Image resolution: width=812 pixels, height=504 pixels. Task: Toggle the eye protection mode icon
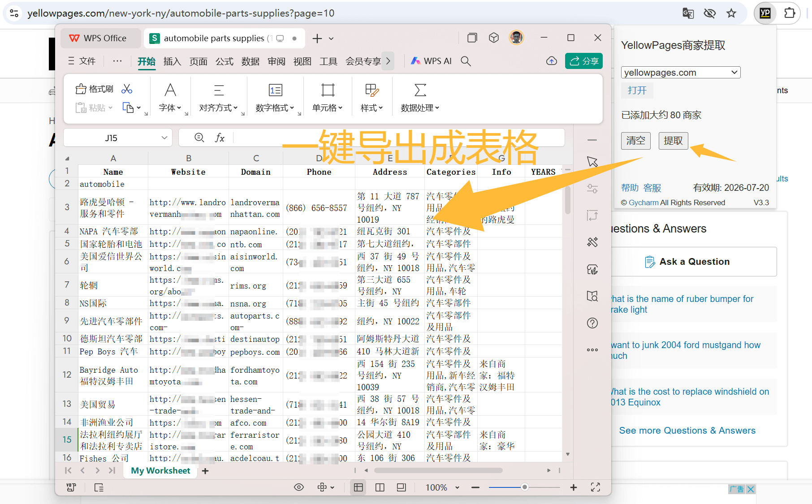[x=299, y=487]
